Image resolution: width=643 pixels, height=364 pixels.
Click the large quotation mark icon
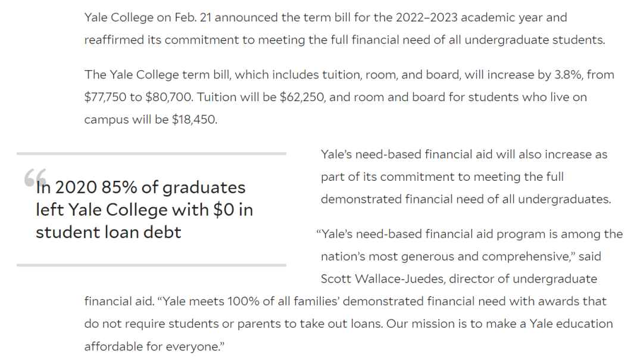(35, 177)
